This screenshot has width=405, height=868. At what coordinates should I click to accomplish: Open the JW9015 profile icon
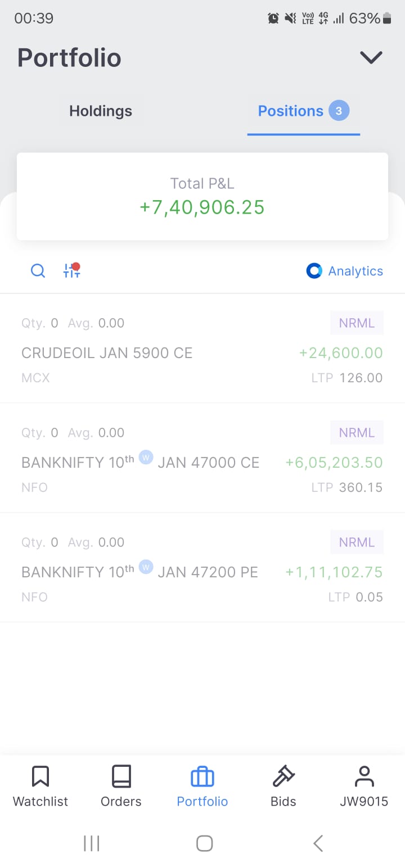click(x=364, y=777)
